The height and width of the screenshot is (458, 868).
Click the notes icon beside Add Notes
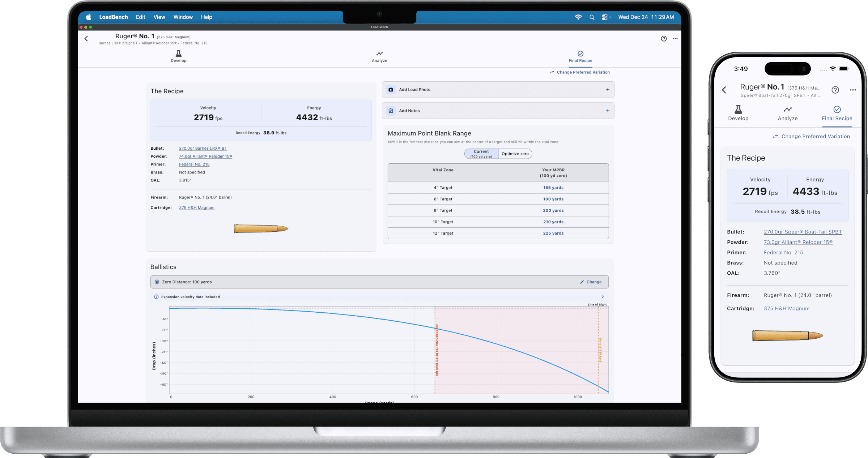coord(391,111)
